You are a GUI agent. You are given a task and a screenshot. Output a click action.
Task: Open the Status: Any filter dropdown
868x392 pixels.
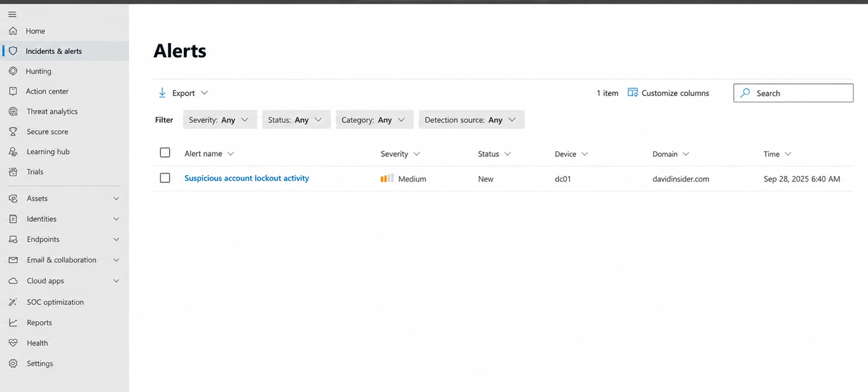[x=296, y=119]
